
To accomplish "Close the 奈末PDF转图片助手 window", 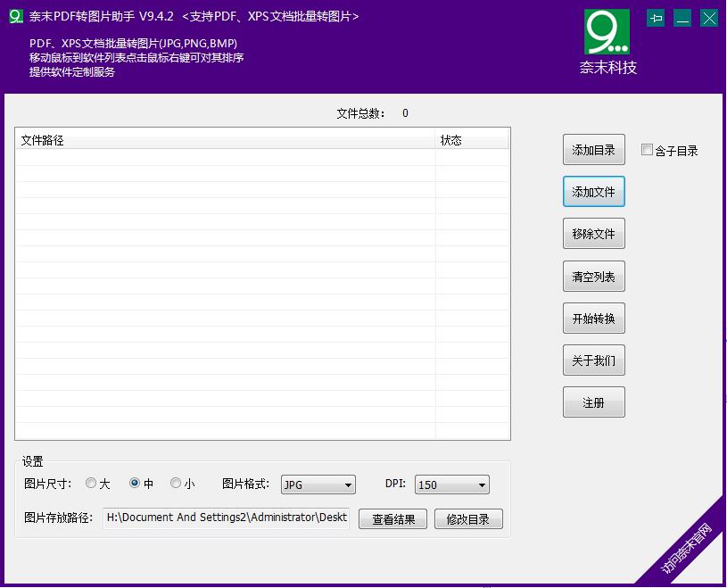I will (x=709, y=19).
